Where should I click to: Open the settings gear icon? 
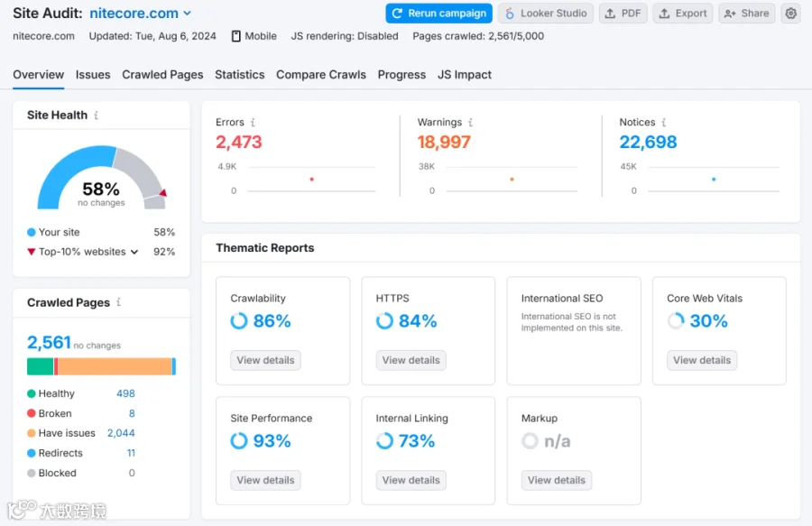(790, 14)
